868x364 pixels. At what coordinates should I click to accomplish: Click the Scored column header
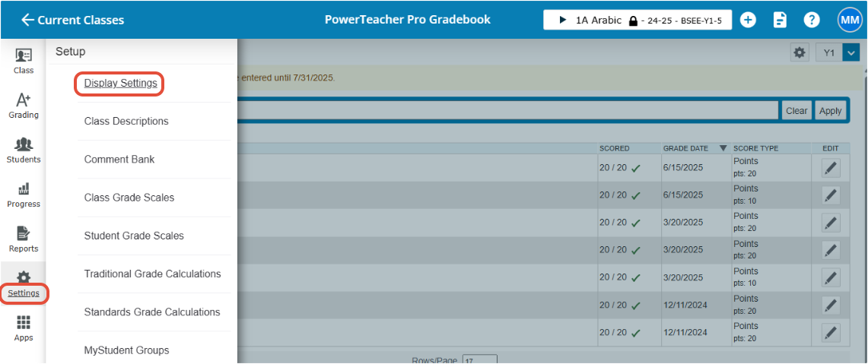click(615, 148)
